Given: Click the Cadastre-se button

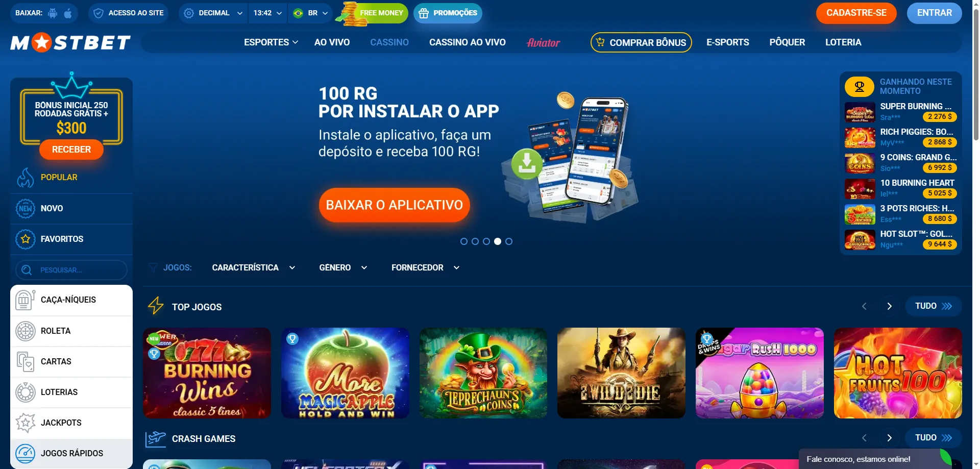Looking at the screenshot, I should click(x=856, y=13).
